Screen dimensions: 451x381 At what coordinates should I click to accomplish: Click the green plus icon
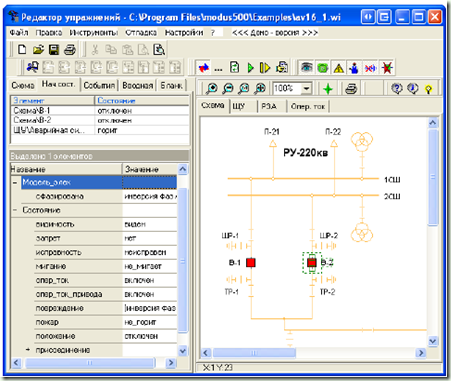328,89
